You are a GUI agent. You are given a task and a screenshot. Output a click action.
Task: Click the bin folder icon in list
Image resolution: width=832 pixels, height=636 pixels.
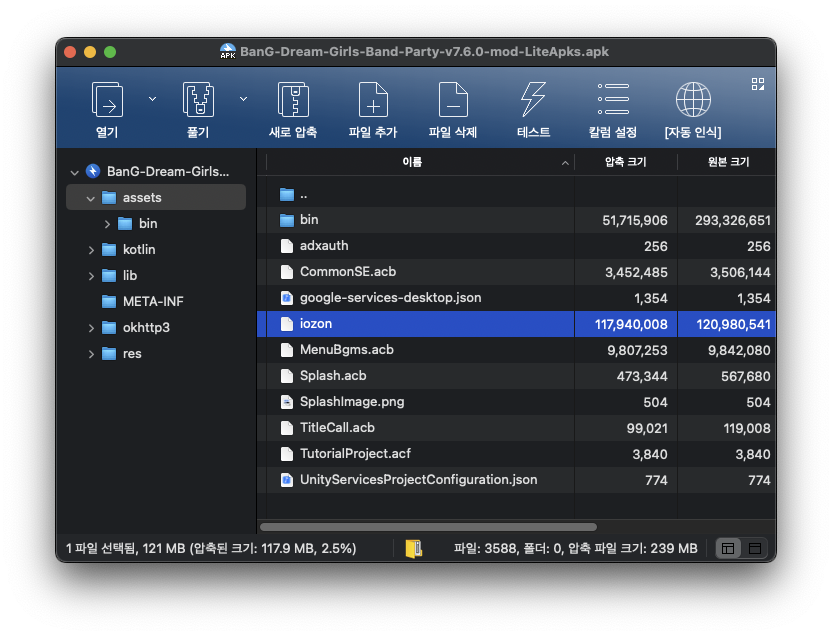[287, 220]
